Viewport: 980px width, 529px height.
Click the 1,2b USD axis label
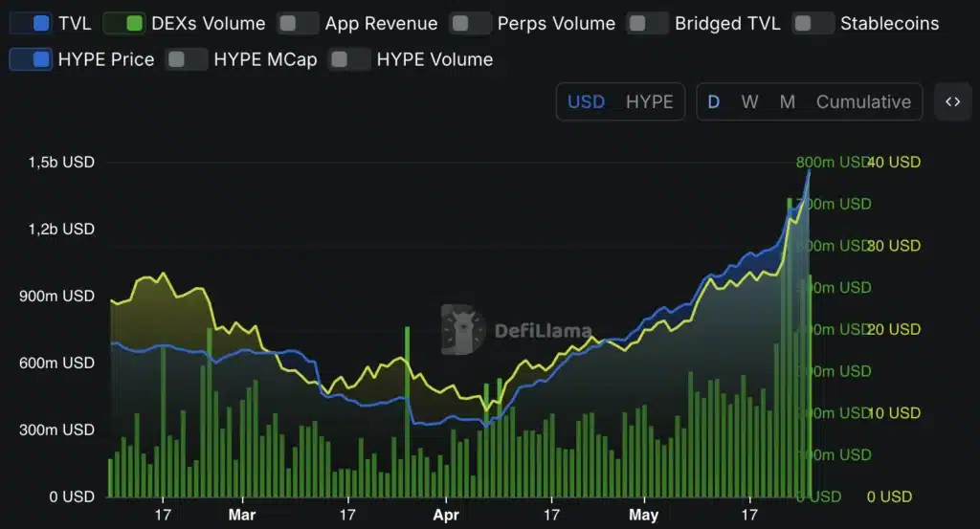tap(61, 230)
